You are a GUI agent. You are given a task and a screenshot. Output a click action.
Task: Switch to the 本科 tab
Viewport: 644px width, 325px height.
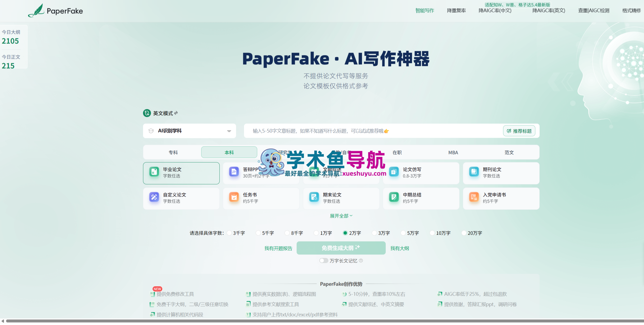coord(229,152)
